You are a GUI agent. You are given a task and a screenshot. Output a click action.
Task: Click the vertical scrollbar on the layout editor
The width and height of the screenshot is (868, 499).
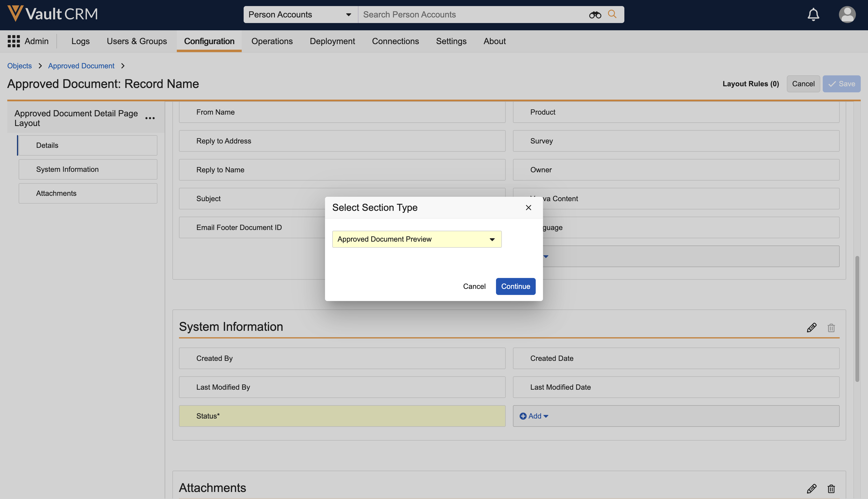857,319
